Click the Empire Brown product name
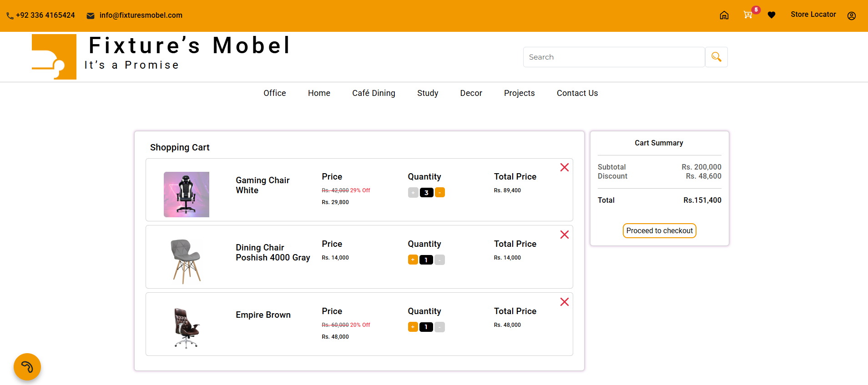Screen dimensions: 868x385 [263, 315]
